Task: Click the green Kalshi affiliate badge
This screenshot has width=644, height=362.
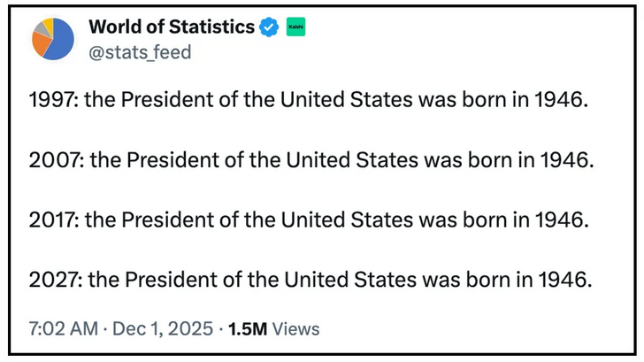Action: pyautogui.click(x=295, y=28)
